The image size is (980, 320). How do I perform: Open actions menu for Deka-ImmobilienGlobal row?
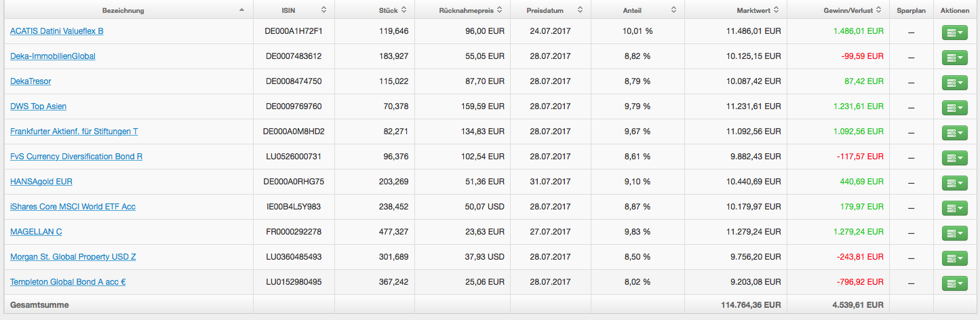click(x=956, y=57)
